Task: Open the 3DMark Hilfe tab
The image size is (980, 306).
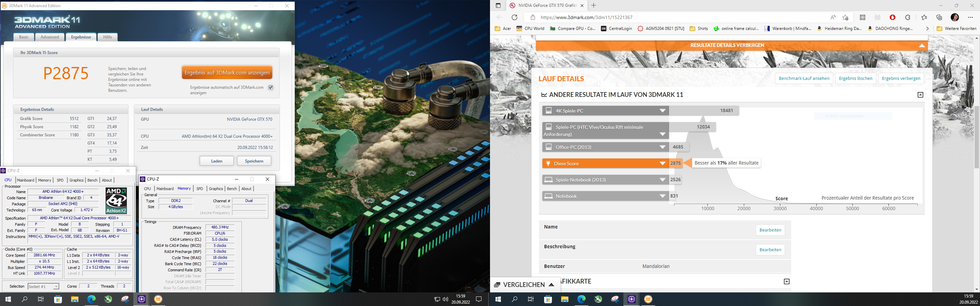Action: point(108,37)
